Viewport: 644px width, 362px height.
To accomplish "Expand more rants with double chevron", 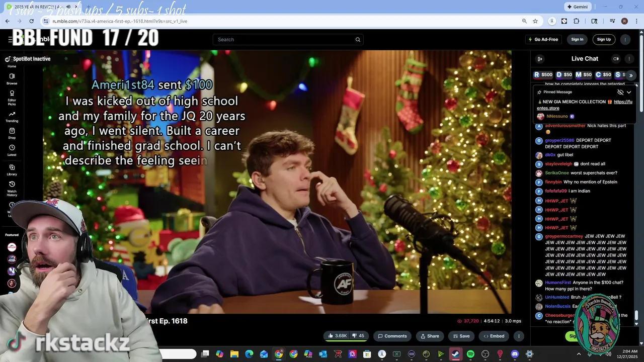I will [x=631, y=75].
